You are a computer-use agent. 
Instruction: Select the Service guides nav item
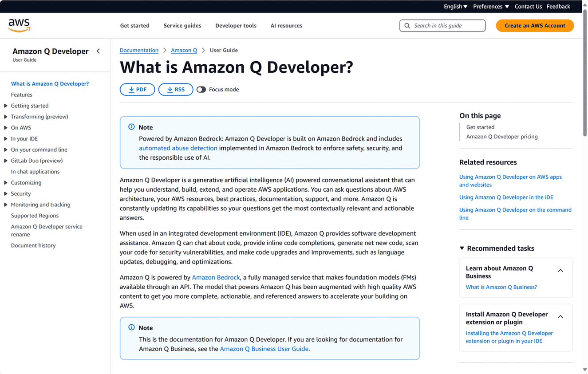tap(182, 26)
